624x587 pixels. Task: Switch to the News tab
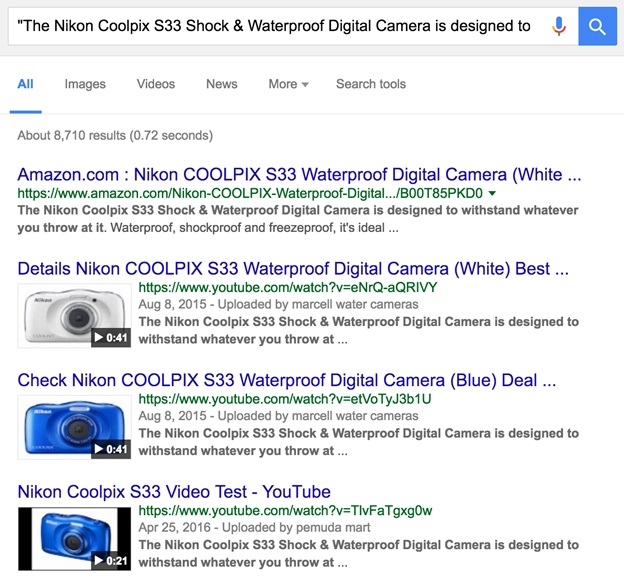(x=222, y=84)
